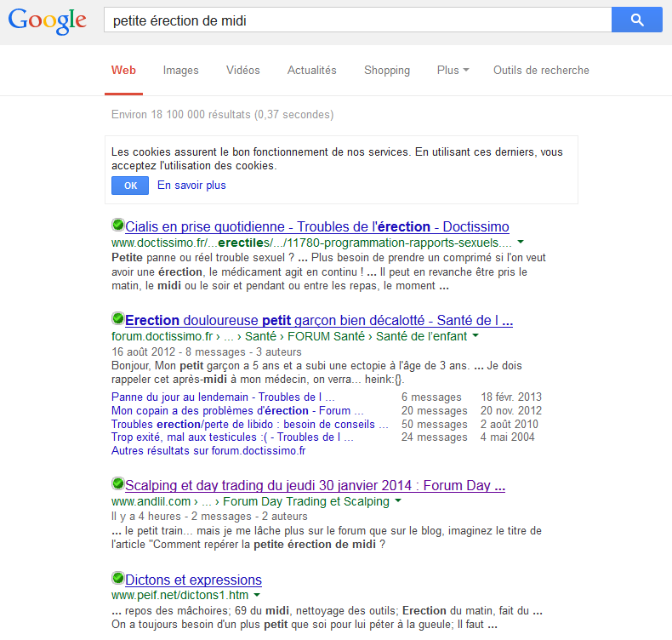672x640 pixels.
Task: Click the Google logo
Action: pos(47,21)
